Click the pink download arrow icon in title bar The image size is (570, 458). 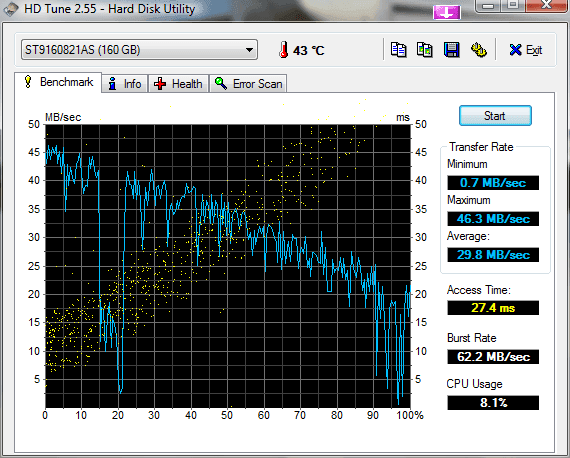pyautogui.click(x=447, y=12)
